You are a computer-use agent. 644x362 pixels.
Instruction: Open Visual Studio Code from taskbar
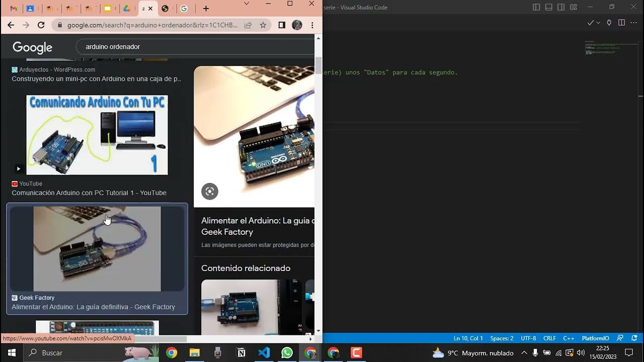point(264,353)
